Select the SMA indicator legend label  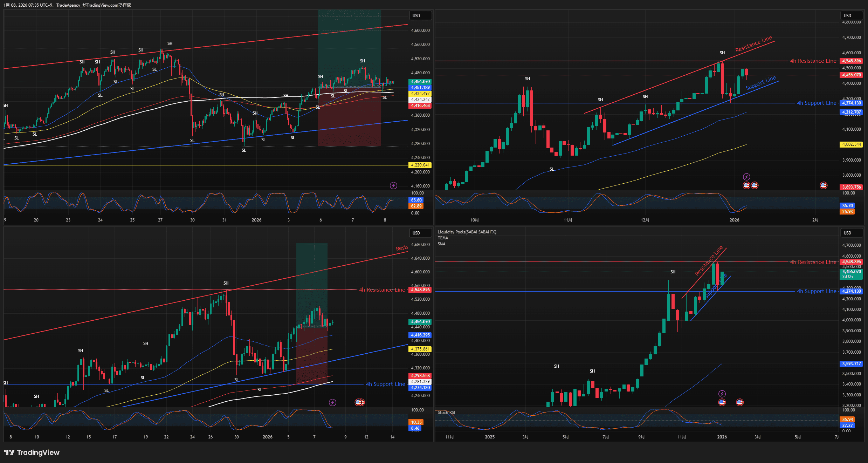tap(441, 244)
